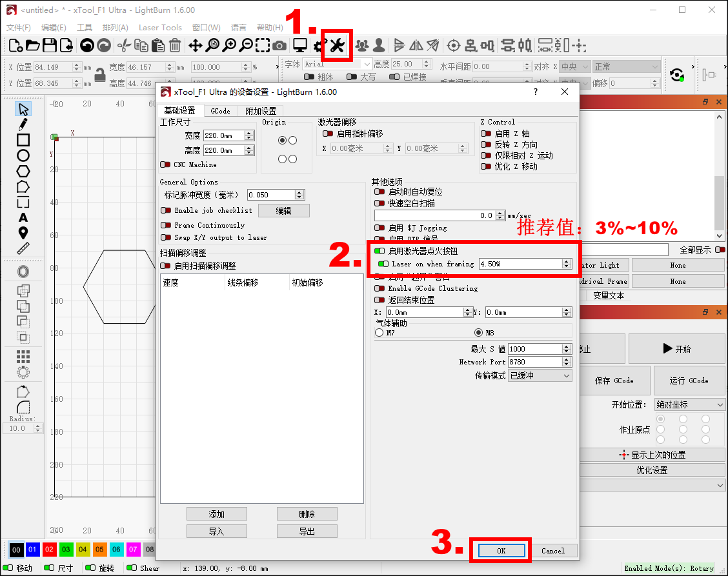The image size is (728, 576).
Task: Click the 添加 button under the offset table
Action: pos(216,514)
